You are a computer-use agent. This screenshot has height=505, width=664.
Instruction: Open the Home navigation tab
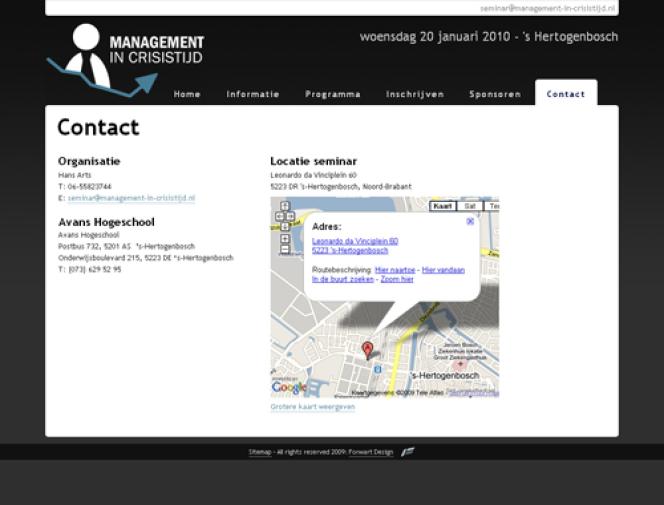[187, 94]
